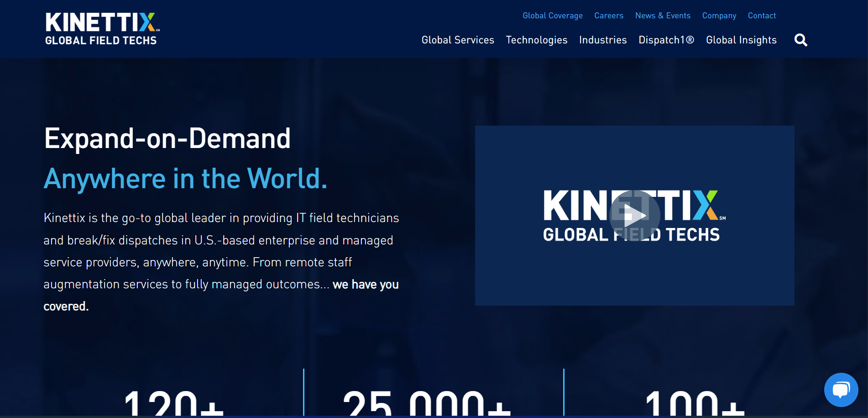Open Dispatch1® menu item
The width and height of the screenshot is (868, 418).
click(x=666, y=40)
